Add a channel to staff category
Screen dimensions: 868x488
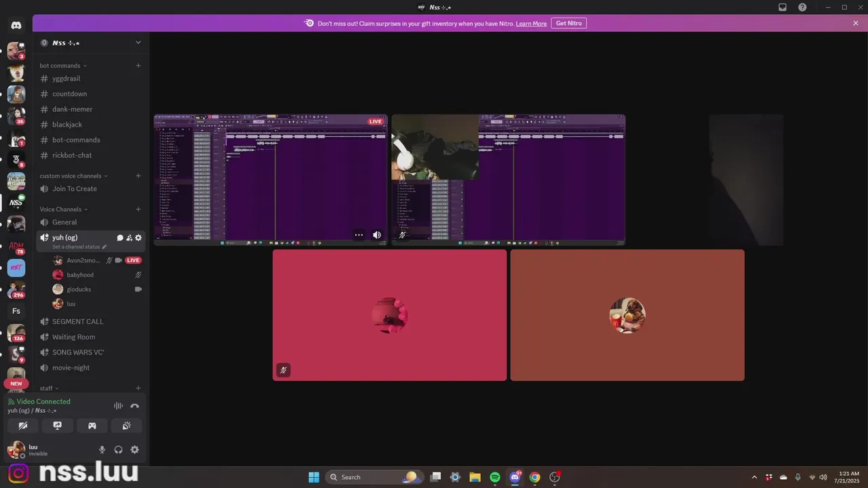click(138, 388)
